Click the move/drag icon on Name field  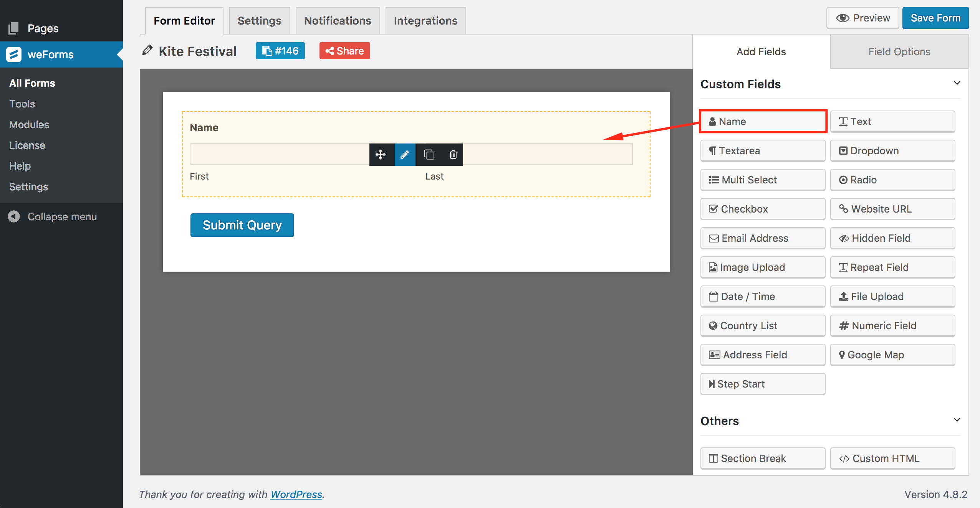point(381,154)
